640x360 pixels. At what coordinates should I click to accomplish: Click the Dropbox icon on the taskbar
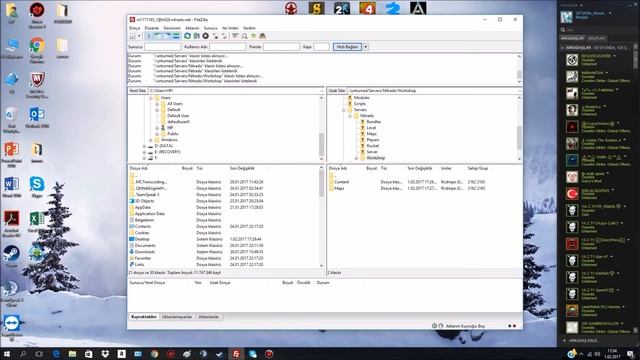point(105,354)
